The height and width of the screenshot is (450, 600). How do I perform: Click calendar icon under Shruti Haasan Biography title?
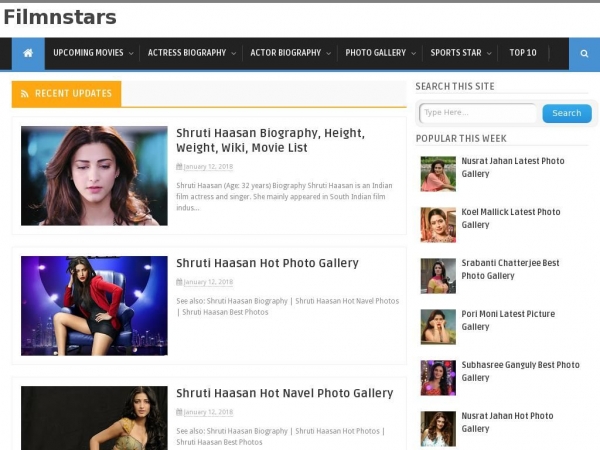tap(179, 166)
